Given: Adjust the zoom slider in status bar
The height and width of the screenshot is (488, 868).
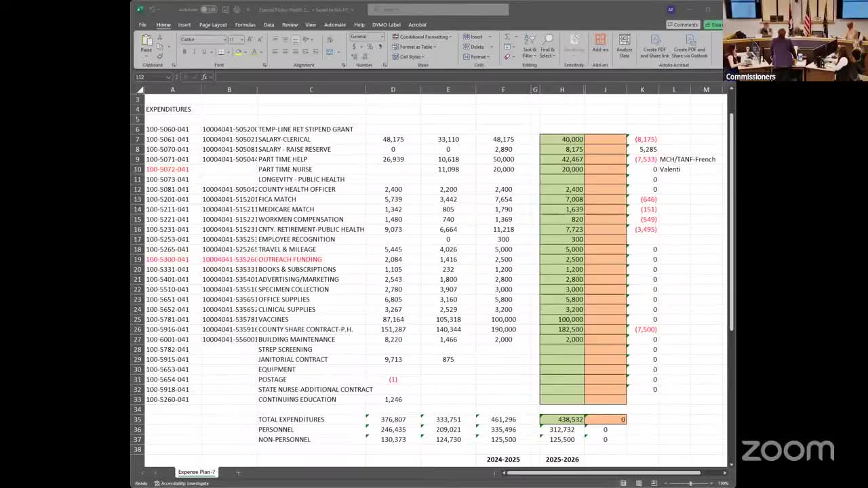Looking at the screenshot, I should (690, 483).
